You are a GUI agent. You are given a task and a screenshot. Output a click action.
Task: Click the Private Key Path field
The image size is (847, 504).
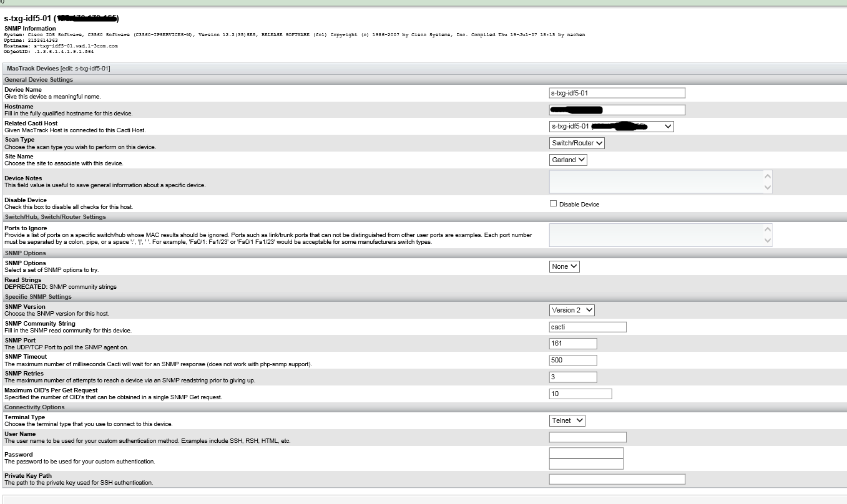pos(617,479)
